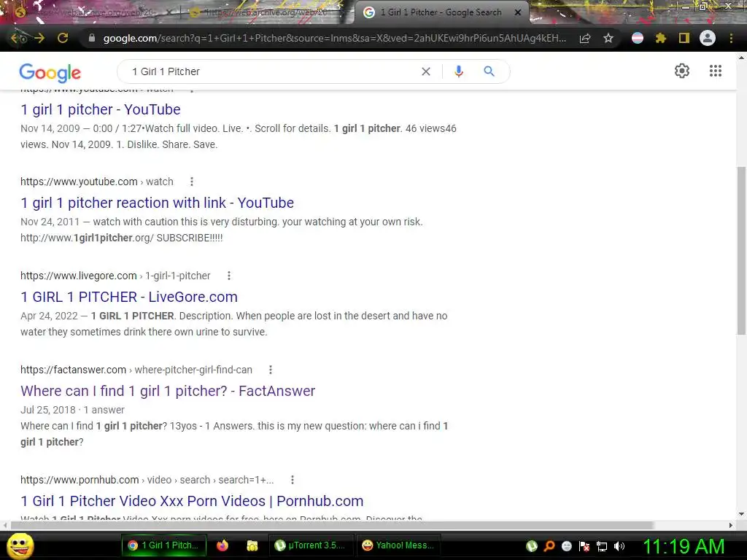
Task: Open 'Where can I find 1 girl 1 pitcher?' result
Action: pos(168,391)
